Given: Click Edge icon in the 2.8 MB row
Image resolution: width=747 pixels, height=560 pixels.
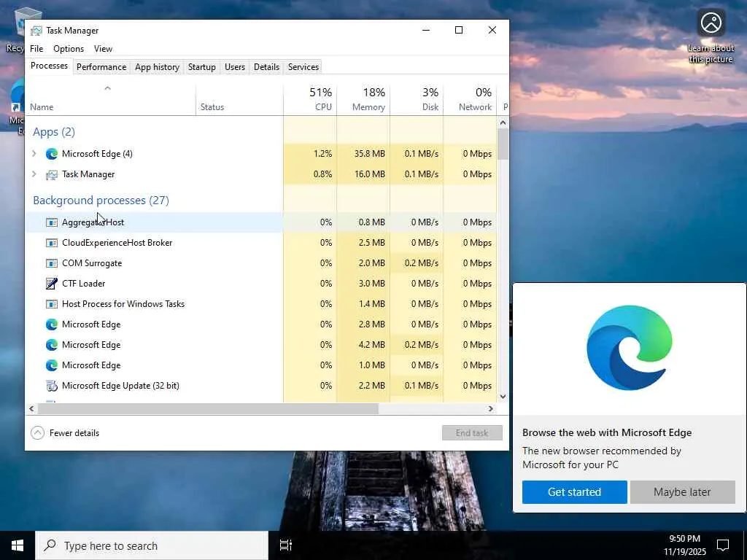Looking at the screenshot, I should tap(52, 324).
